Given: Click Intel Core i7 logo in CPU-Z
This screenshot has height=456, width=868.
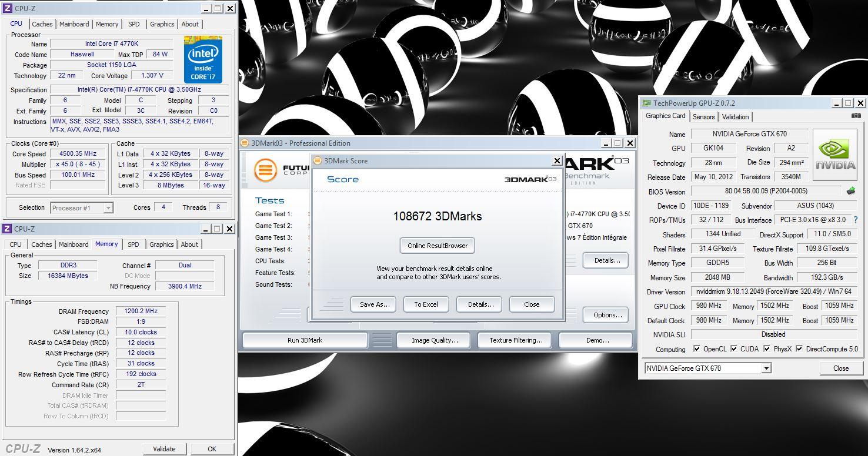Looking at the screenshot, I should click(203, 59).
